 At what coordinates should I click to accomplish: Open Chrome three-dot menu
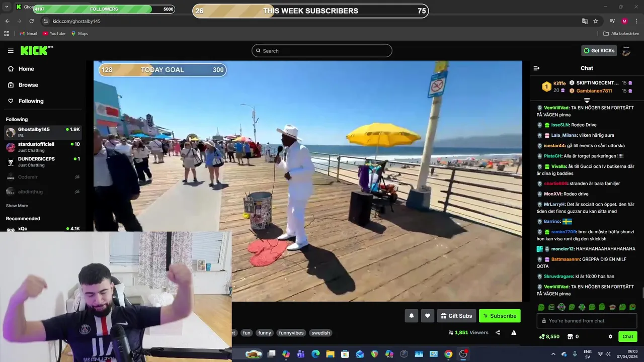click(636, 21)
